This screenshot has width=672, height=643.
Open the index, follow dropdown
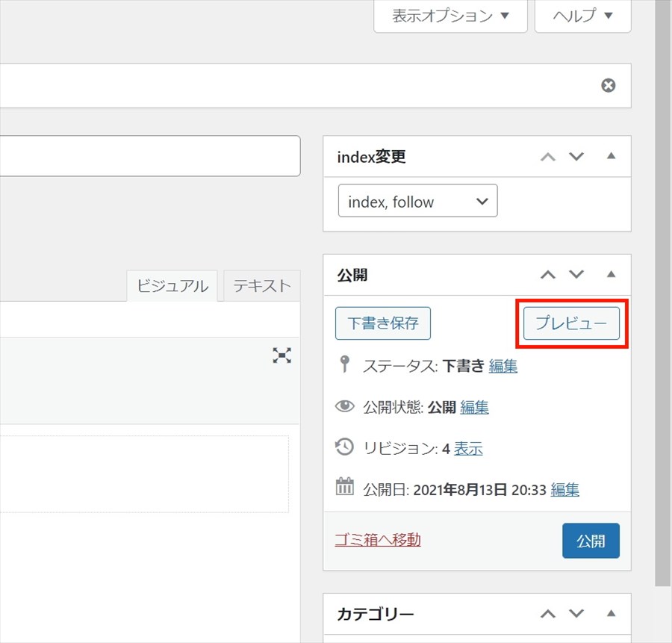point(417,201)
